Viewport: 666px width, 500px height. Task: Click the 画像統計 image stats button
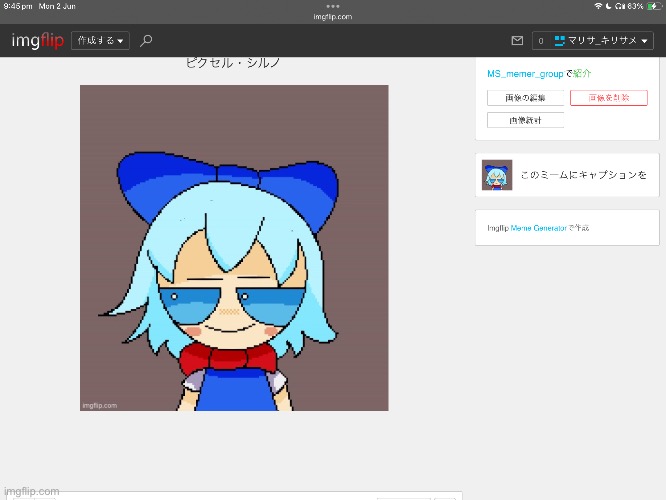(525, 120)
